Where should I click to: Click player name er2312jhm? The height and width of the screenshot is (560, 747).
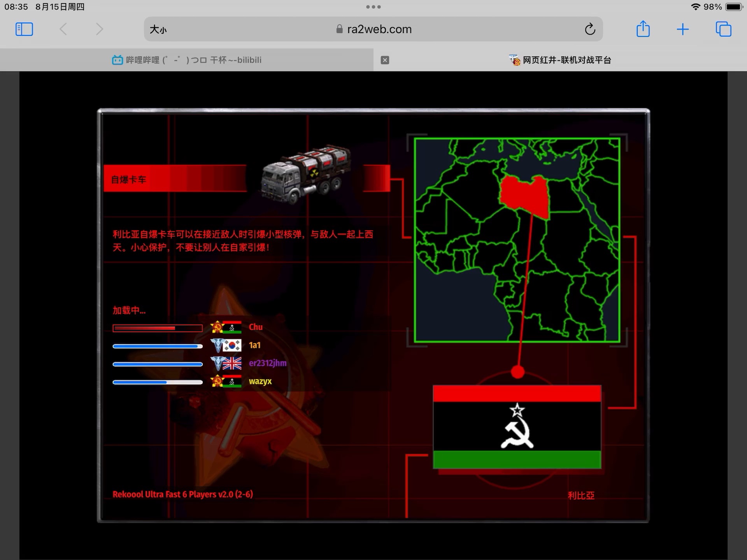[x=268, y=363]
